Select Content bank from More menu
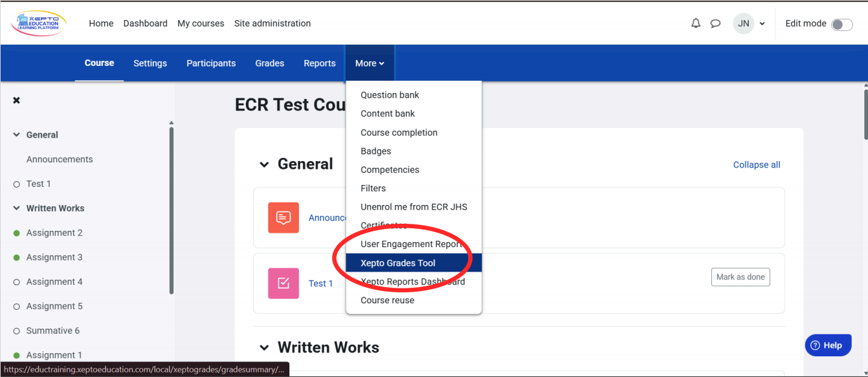Viewport: 868px width, 377px height. (x=414, y=114)
